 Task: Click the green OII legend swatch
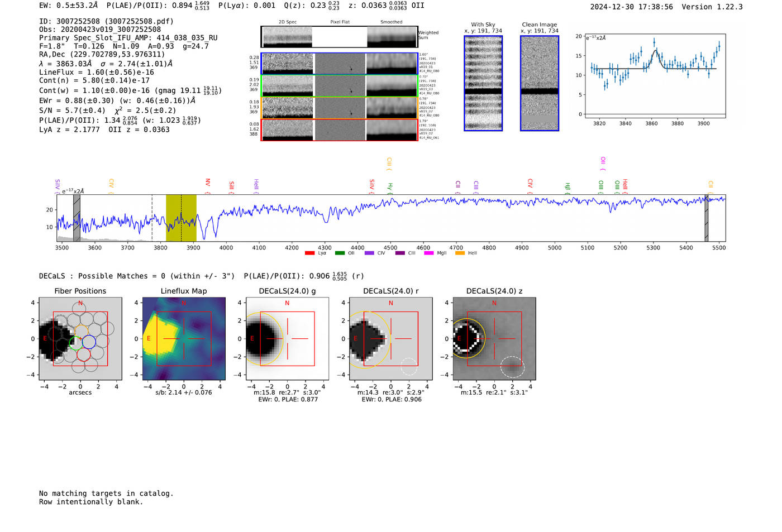(340, 253)
